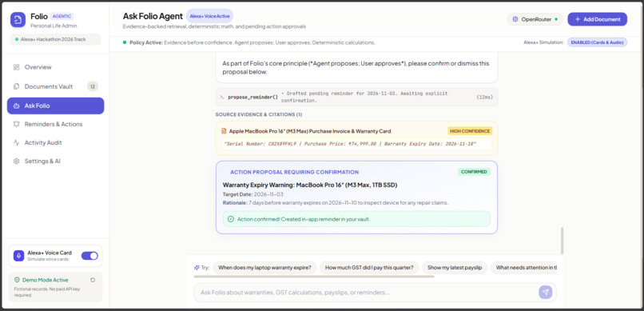Click the Reminders & Actions bell icon
The height and width of the screenshot is (311, 644).
coord(17,124)
